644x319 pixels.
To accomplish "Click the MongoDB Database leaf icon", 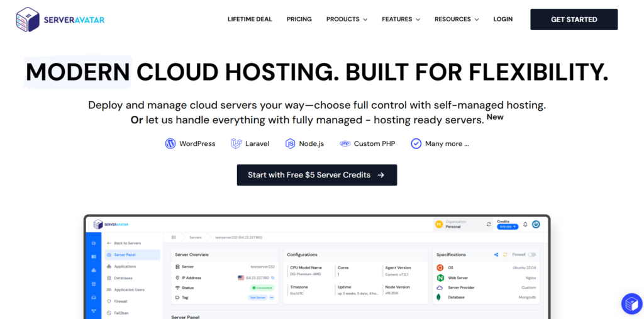I will tap(440, 297).
